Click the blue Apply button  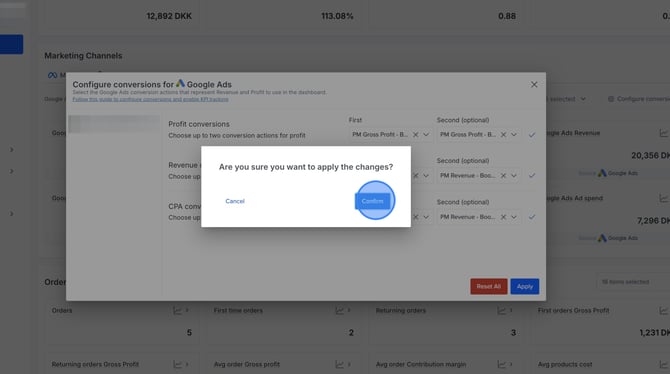coord(525,286)
